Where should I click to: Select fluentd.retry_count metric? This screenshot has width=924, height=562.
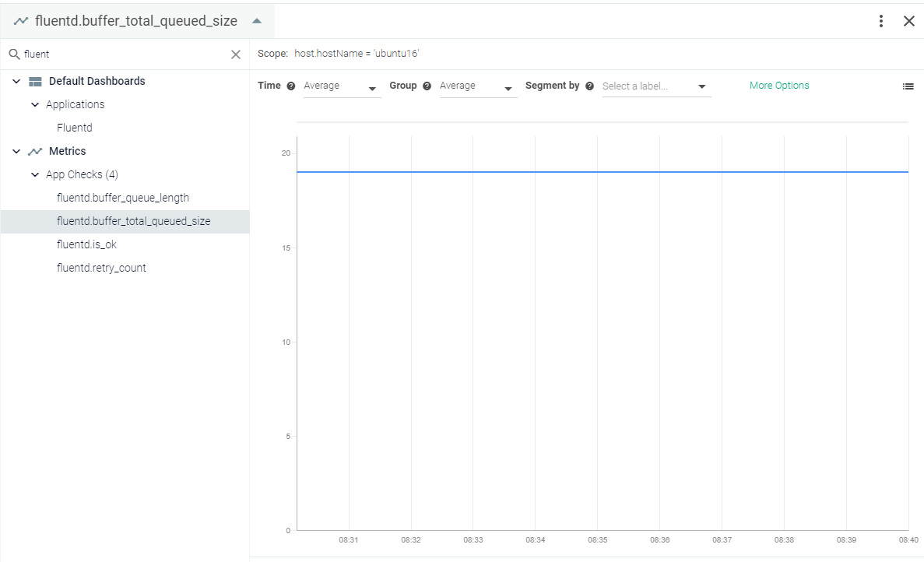(x=101, y=268)
